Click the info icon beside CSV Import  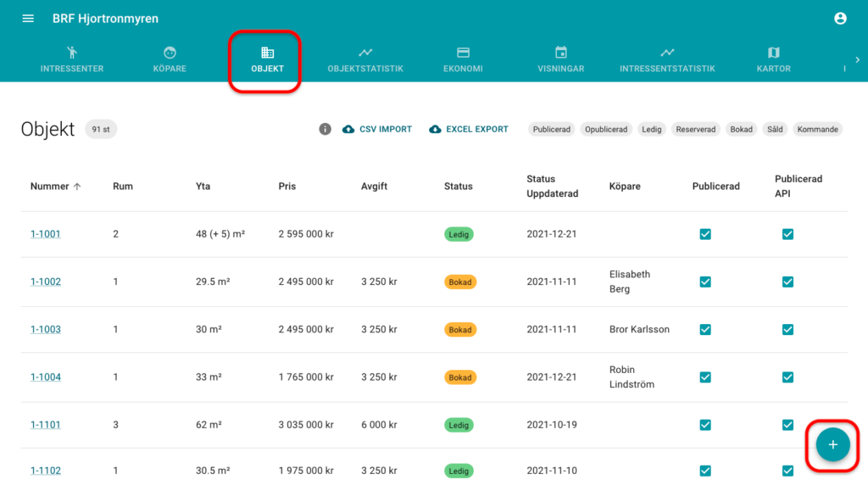coord(325,130)
